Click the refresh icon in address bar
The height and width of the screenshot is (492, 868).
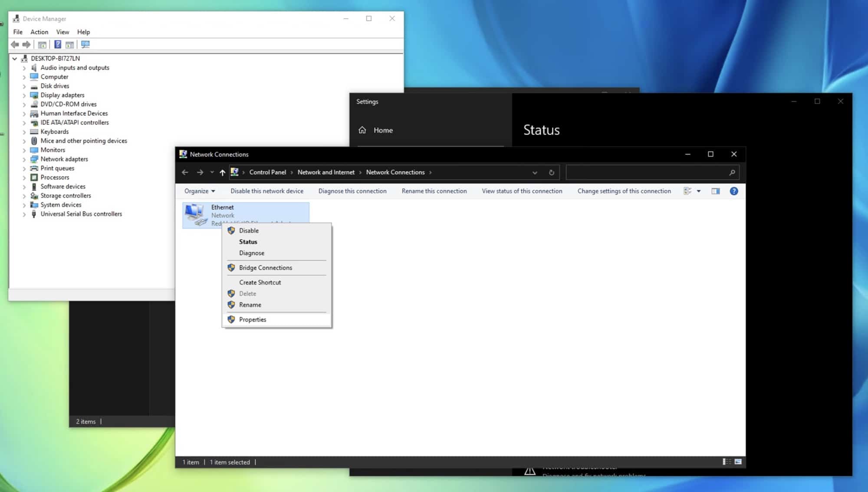(551, 173)
